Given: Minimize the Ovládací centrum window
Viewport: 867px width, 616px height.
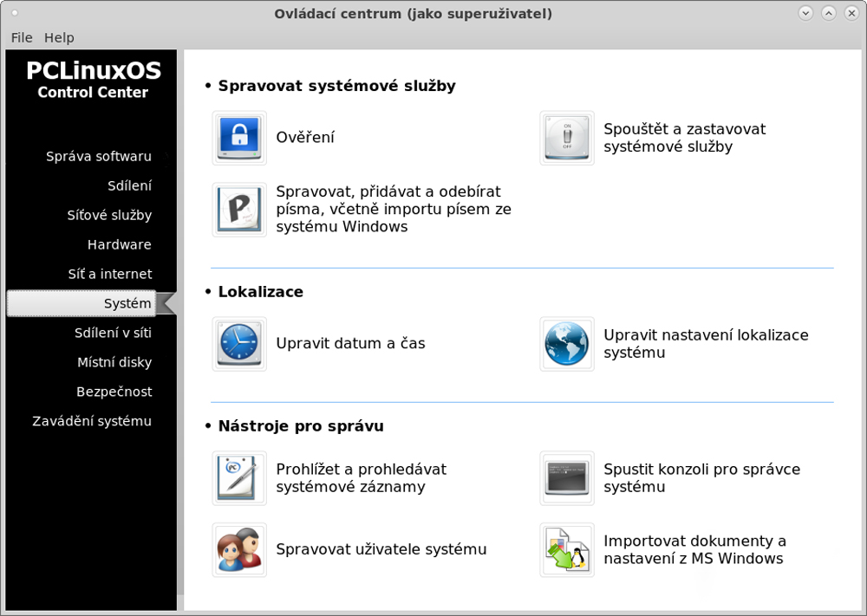Looking at the screenshot, I should point(805,13).
